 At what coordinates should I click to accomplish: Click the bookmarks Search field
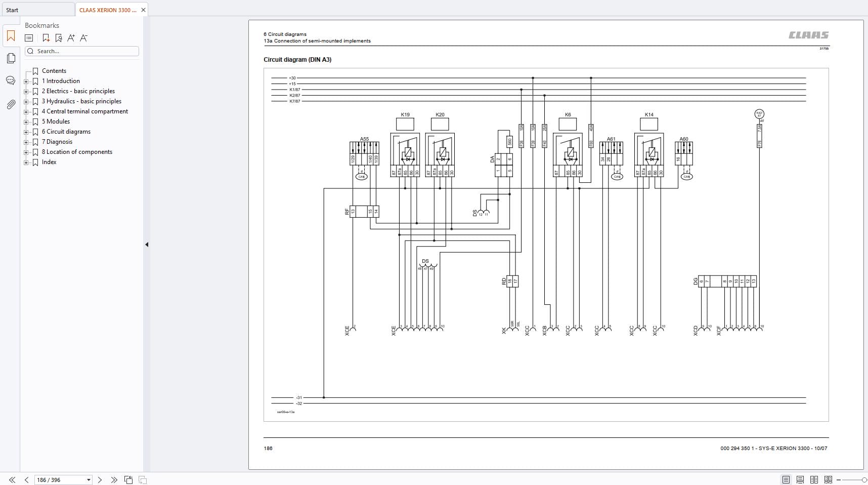click(82, 51)
